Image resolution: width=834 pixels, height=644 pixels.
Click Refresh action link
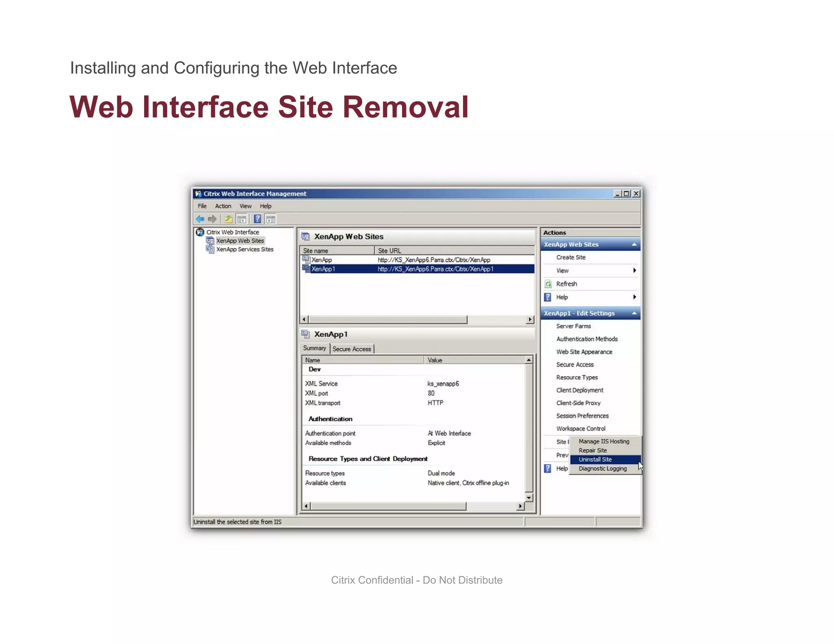coord(566,284)
